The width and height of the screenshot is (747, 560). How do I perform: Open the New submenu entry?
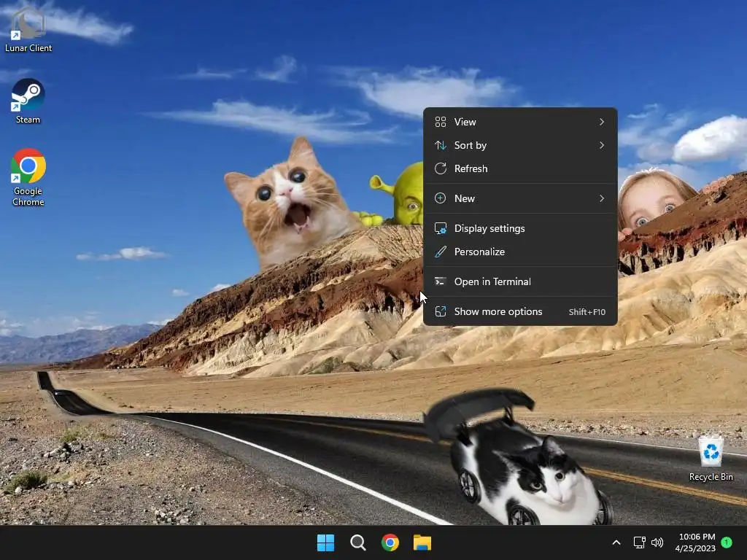[x=520, y=198]
